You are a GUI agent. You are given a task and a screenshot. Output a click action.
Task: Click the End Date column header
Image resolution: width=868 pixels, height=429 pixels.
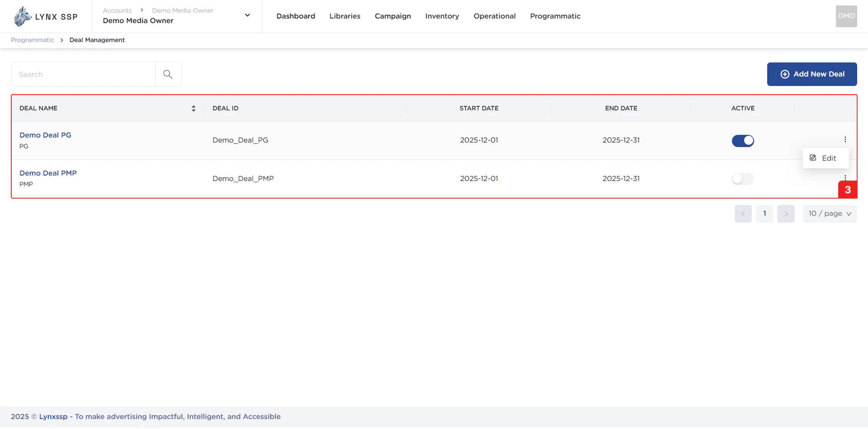(621, 108)
